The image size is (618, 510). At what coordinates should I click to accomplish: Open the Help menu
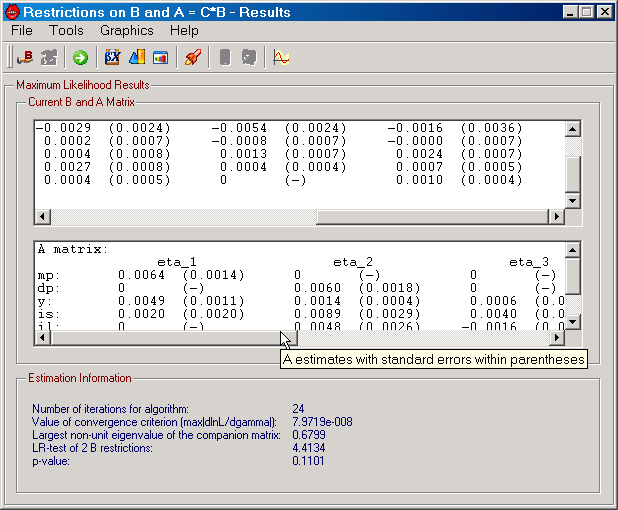coord(184,30)
